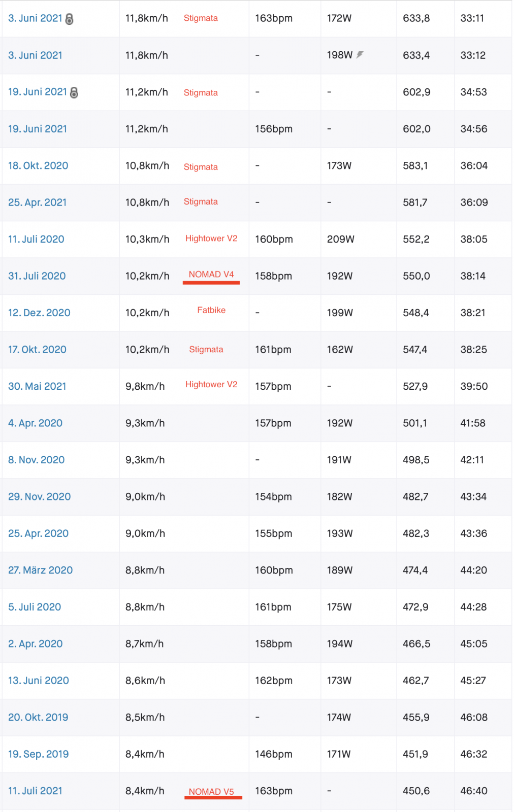Click the weight icon beside 3. Juni 2021

pyautogui.click(x=70, y=19)
